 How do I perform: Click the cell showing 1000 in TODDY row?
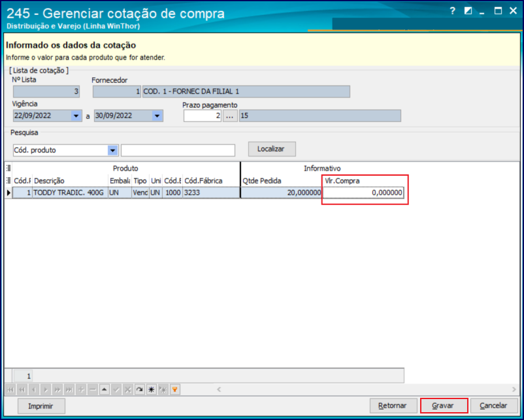click(172, 193)
